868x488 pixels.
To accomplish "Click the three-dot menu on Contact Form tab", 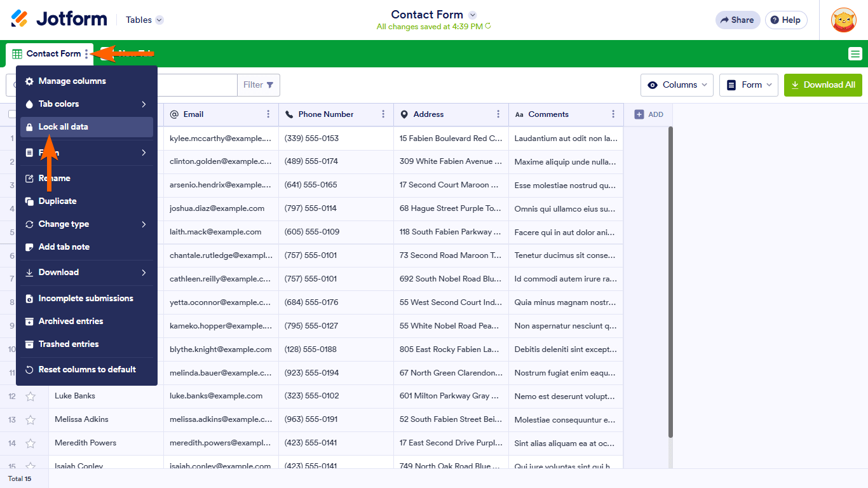I will [87, 54].
